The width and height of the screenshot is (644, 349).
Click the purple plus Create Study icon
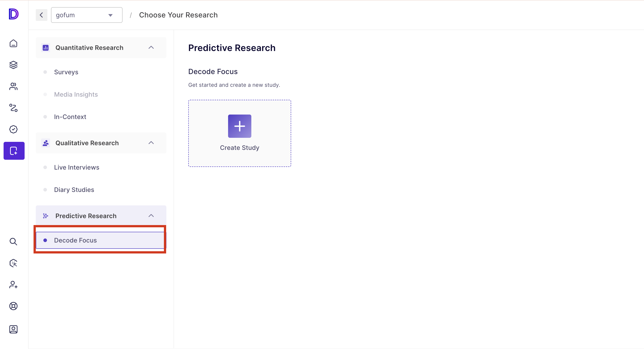click(239, 126)
